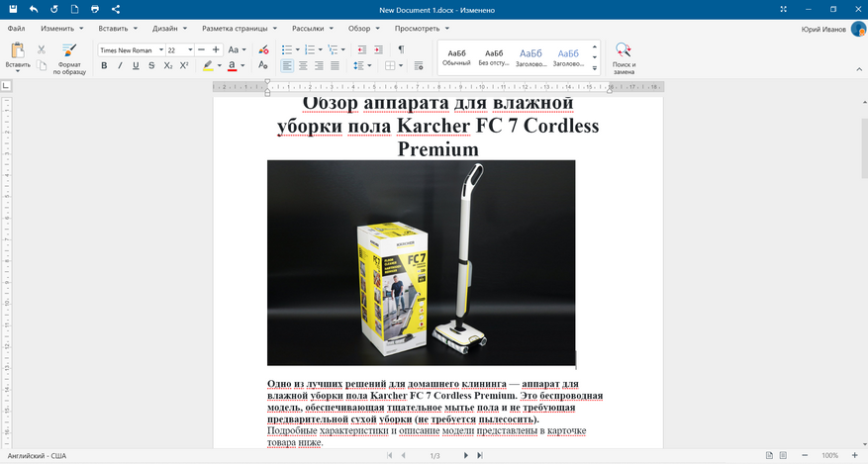Align text to the right
The height and width of the screenshot is (464, 868).
pyautogui.click(x=319, y=66)
